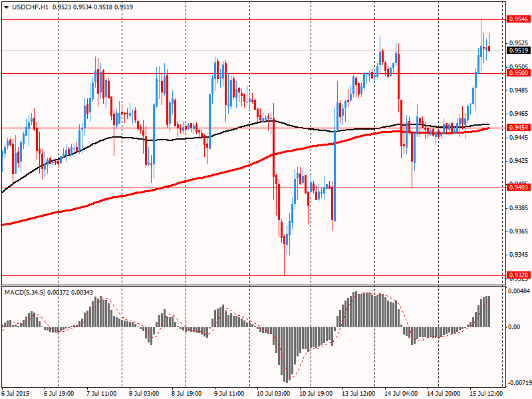The height and width of the screenshot is (399, 532).
Task: Click the MACD values 0.00372 0.00343 text
Action: (70, 292)
